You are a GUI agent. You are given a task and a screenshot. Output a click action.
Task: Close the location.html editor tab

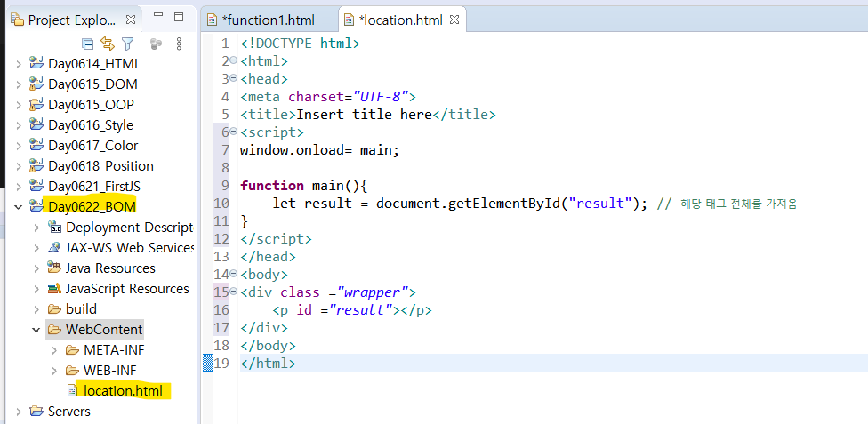pyautogui.click(x=454, y=20)
